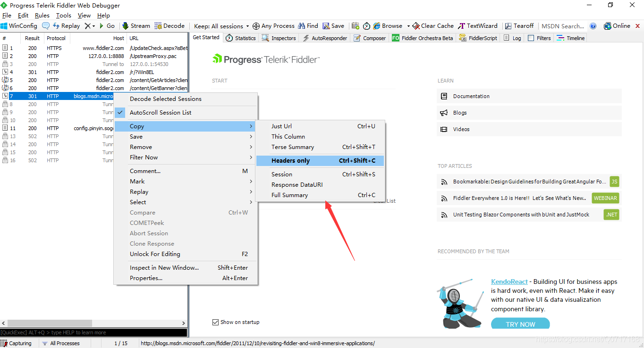Viewport: 644px width, 348px height.
Task: Click the Go resume button
Action: point(107,26)
